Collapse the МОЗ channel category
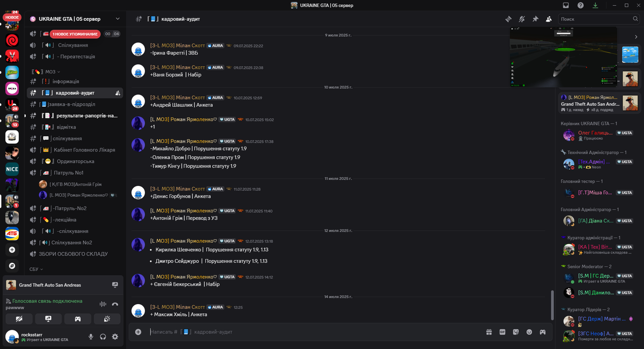The width and height of the screenshot is (644, 349). [x=45, y=72]
